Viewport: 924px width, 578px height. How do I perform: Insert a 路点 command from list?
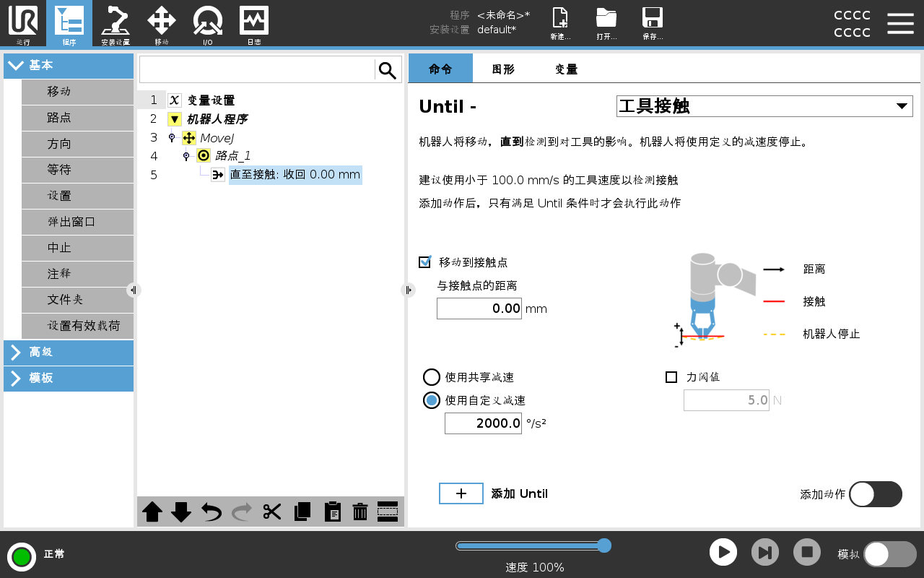point(77,118)
